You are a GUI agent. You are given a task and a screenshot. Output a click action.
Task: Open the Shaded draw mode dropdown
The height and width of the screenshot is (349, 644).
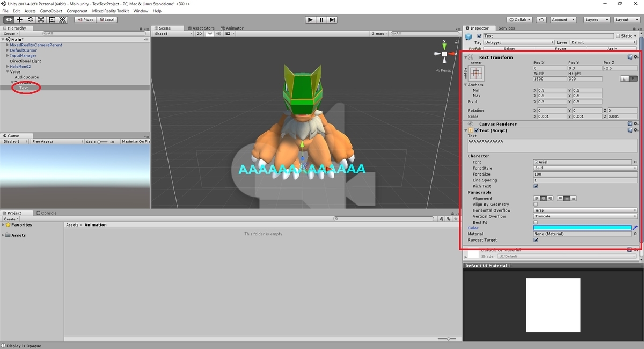(x=173, y=34)
